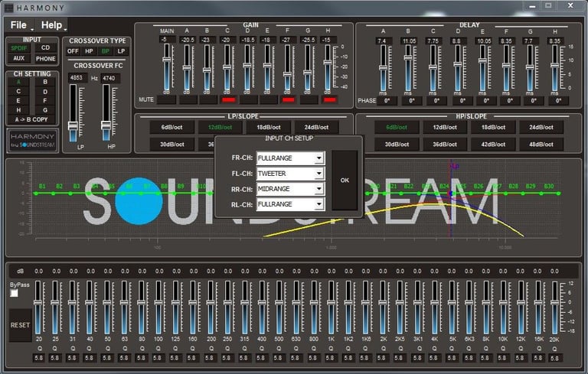Click the Harmony app icon in title bar
This screenshot has width=588, height=374.
point(8,8)
